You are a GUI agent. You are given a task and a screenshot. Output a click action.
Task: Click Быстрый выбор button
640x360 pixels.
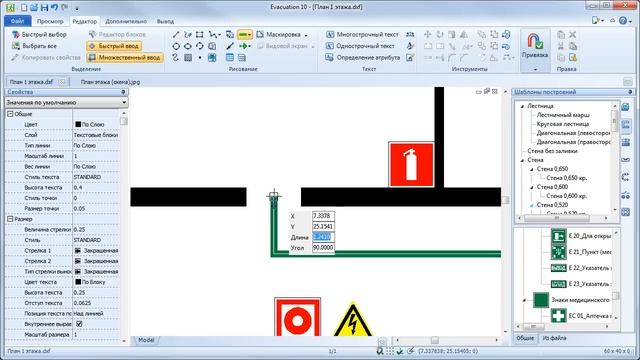(x=39, y=35)
